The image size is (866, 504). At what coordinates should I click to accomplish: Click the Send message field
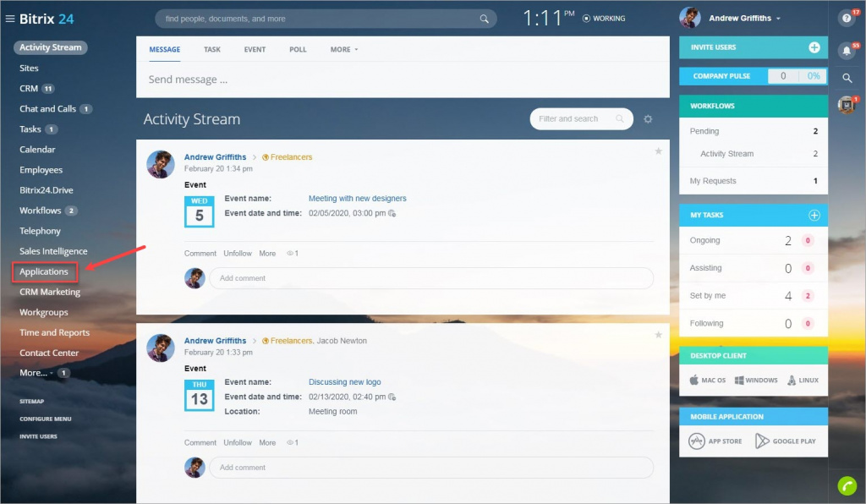click(402, 79)
